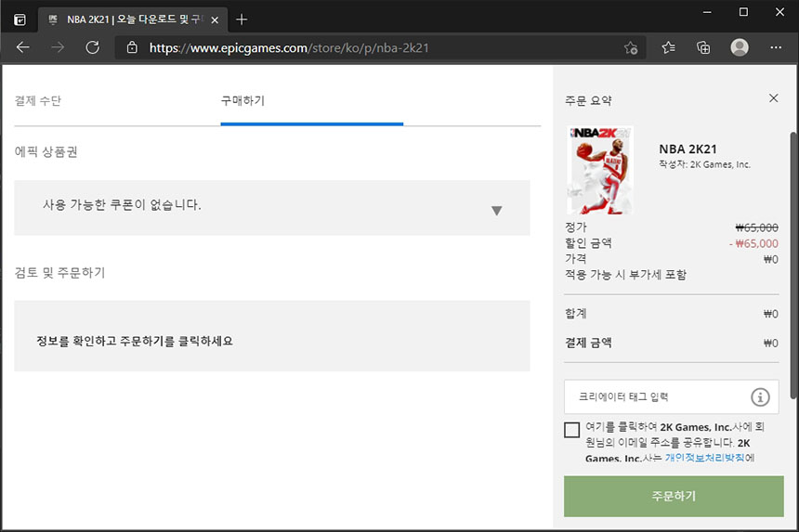Viewport: 799px width, 532px height.
Task: Click the NBA 2K21 product title
Action: click(688, 149)
